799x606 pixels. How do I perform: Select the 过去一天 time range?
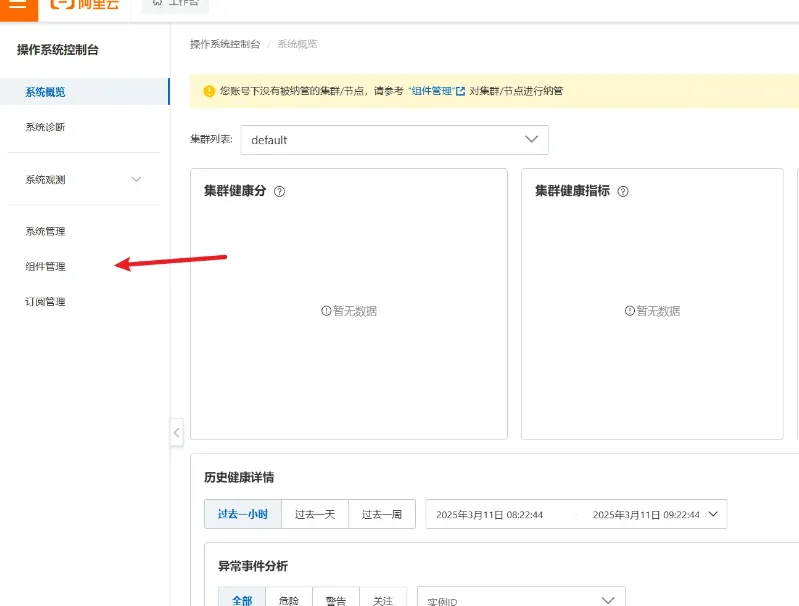(x=315, y=514)
